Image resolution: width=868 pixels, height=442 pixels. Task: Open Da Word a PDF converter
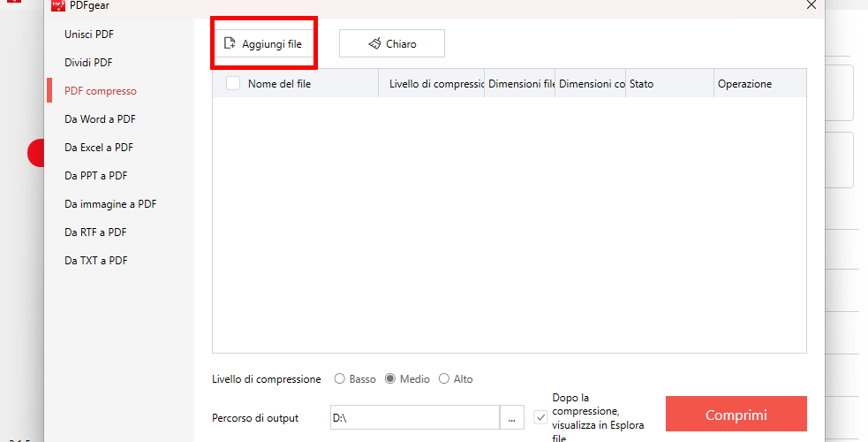pyautogui.click(x=100, y=119)
